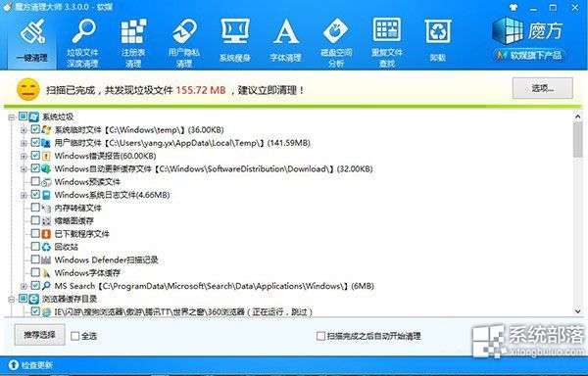This screenshot has height=376, width=588.
Task: Check the Windows预读文件 checkbox
Action: pyautogui.click(x=35, y=181)
